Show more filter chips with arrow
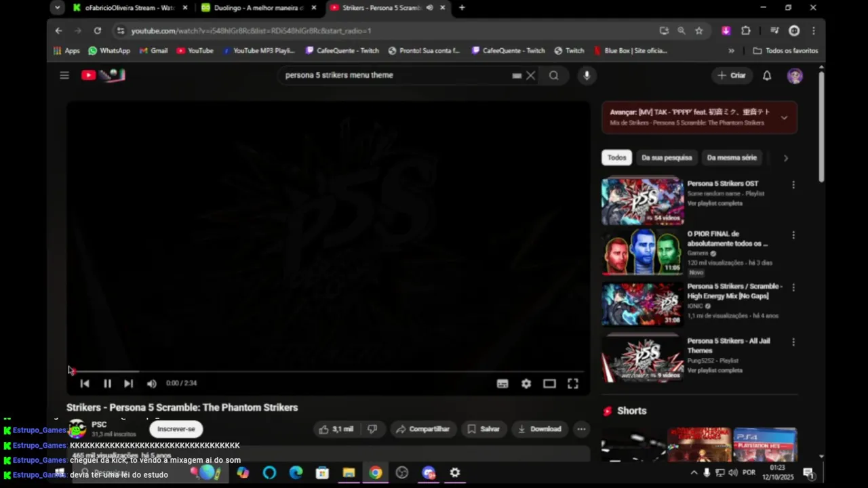This screenshot has height=488, width=868. click(785, 158)
